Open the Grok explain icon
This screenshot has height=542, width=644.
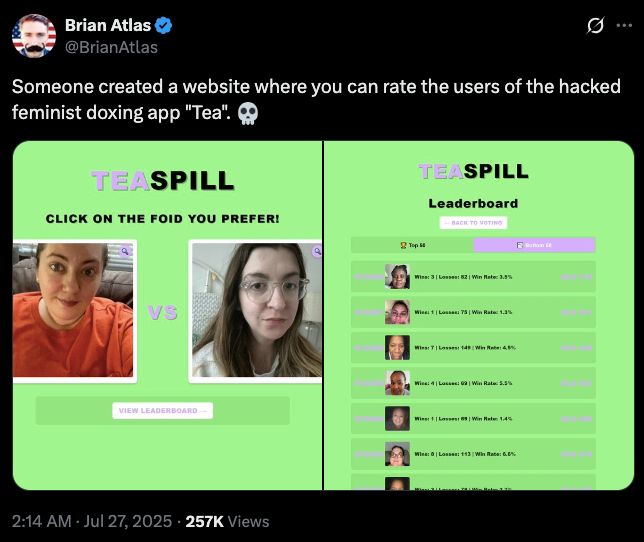595,25
